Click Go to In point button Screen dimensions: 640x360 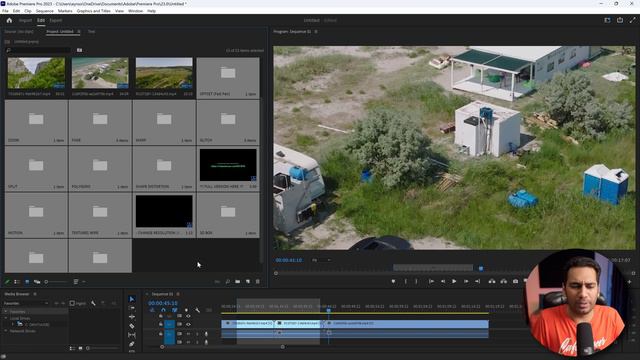click(431, 281)
